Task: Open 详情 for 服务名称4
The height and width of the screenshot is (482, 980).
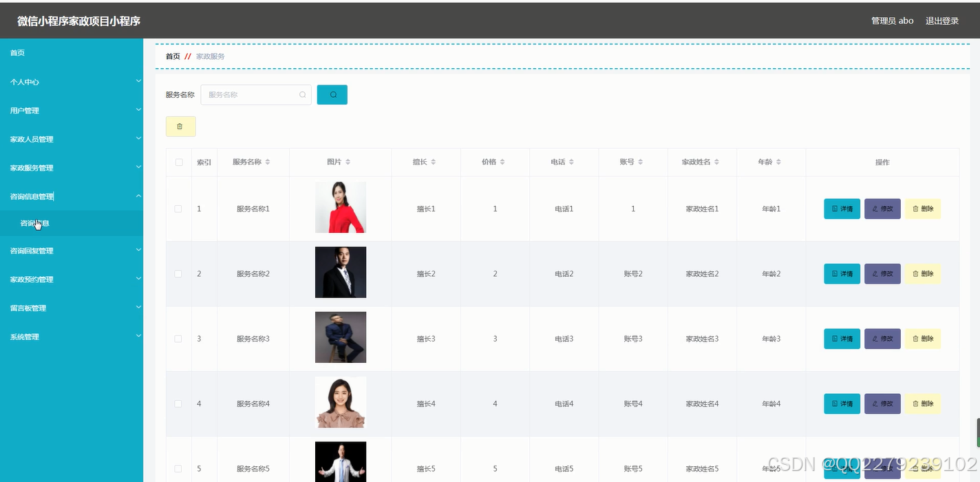Action: [841, 404]
